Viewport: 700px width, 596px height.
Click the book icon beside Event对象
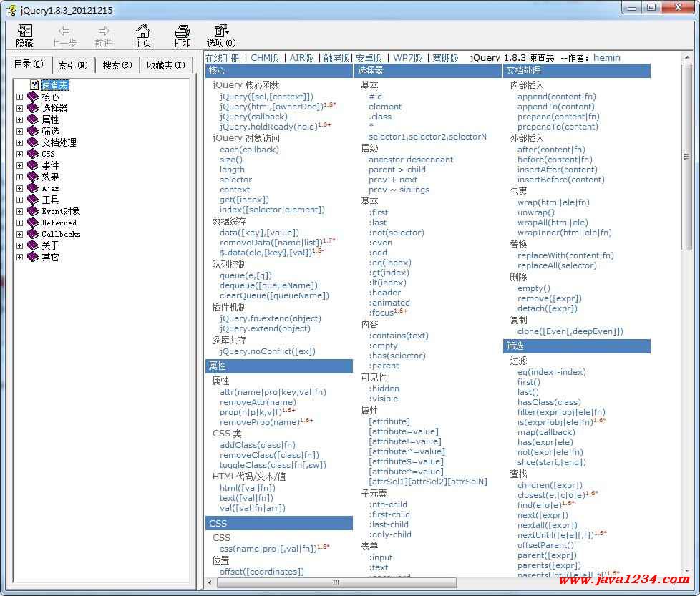(33, 211)
